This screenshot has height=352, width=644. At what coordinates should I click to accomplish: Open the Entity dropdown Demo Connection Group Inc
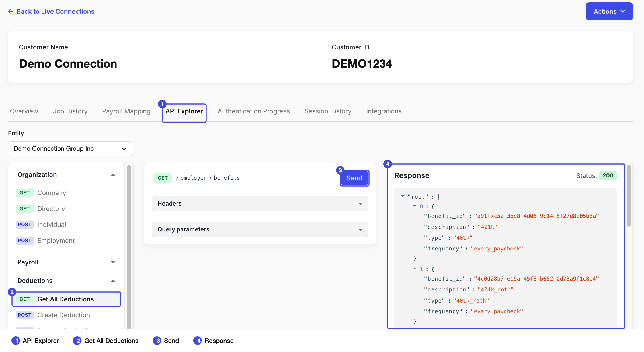[71, 149]
